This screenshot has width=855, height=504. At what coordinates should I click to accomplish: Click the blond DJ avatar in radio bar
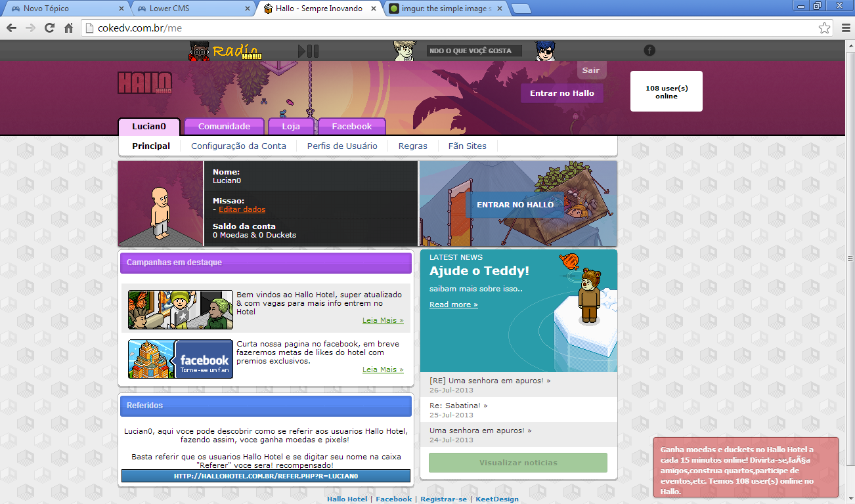coord(405,51)
